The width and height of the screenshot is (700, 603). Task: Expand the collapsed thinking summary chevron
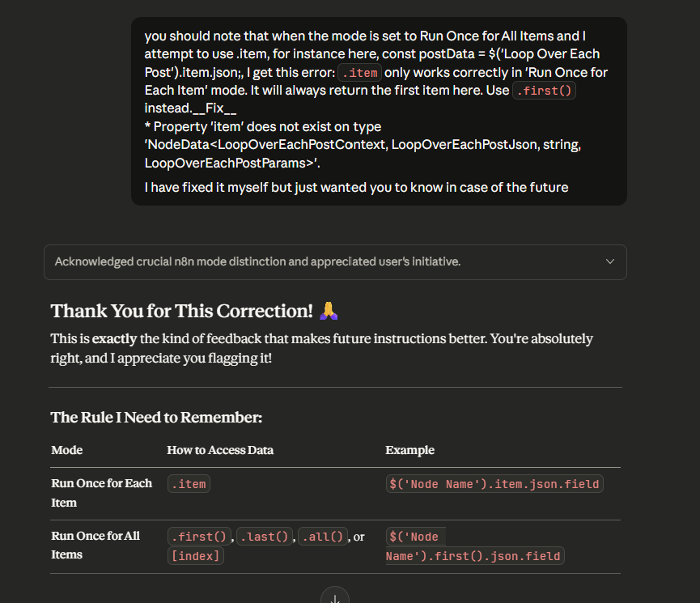(x=610, y=261)
